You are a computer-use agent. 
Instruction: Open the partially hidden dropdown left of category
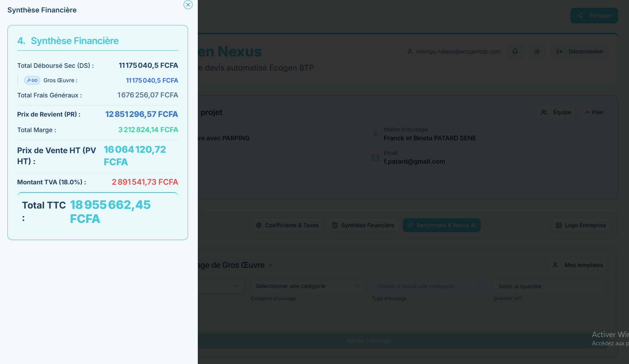[x=221, y=286]
